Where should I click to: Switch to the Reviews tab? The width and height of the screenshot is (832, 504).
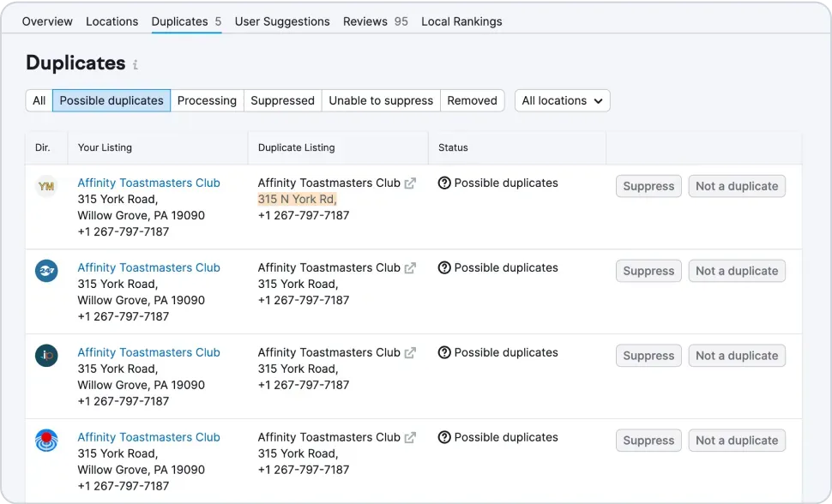(366, 21)
